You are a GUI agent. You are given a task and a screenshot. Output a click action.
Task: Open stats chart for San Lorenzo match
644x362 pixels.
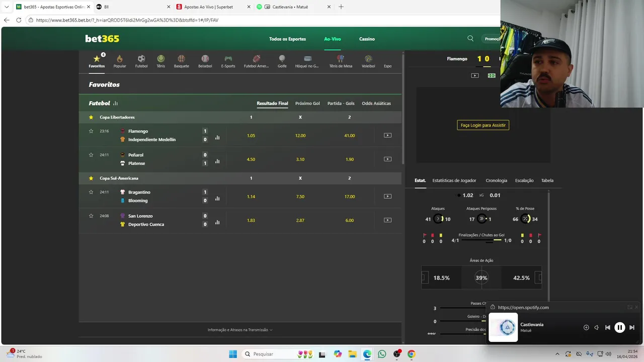(217, 222)
